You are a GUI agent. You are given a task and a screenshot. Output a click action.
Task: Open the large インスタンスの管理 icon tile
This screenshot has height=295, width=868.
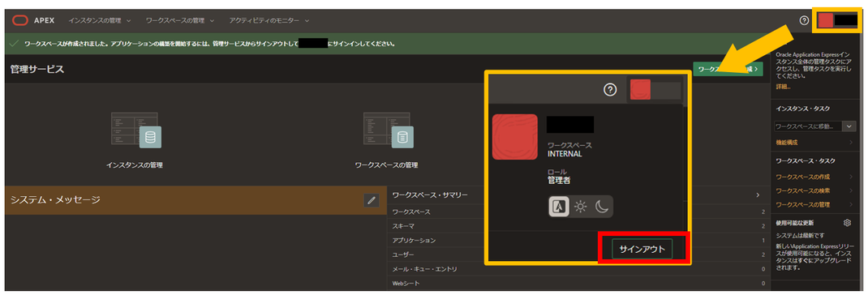pos(135,130)
